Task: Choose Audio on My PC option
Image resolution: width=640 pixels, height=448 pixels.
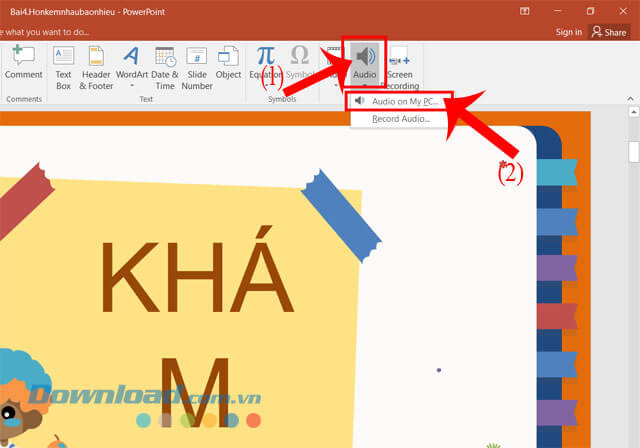Action: click(400, 101)
